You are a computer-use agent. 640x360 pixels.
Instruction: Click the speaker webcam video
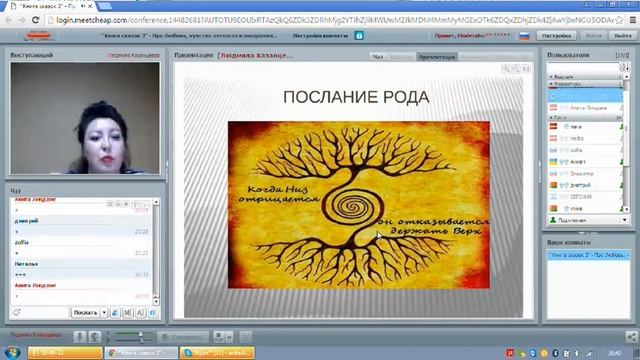point(85,118)
